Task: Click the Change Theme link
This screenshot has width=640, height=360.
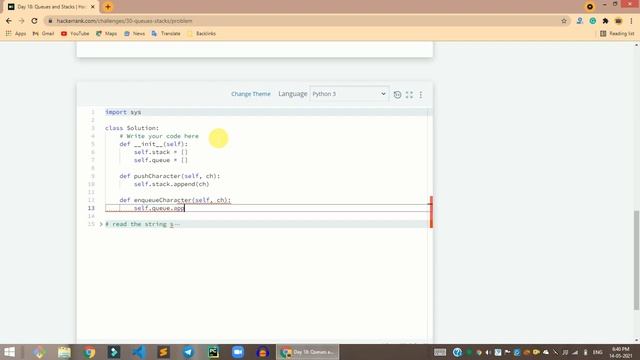Action: (x=251, y=94)
